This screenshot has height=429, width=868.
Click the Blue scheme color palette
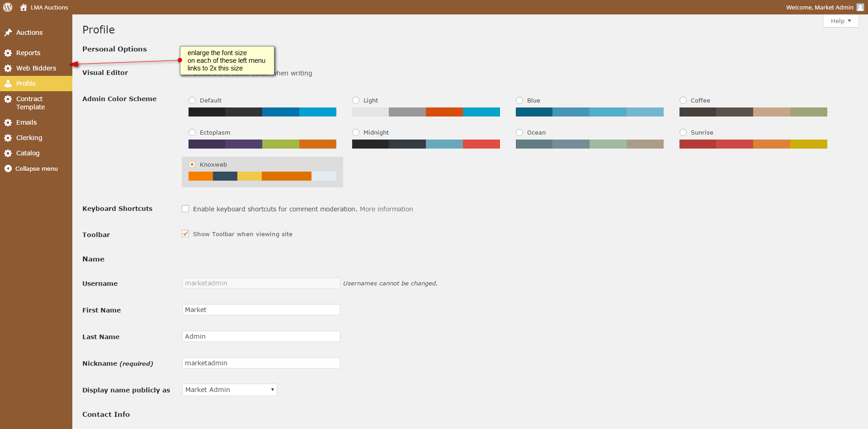590,112
